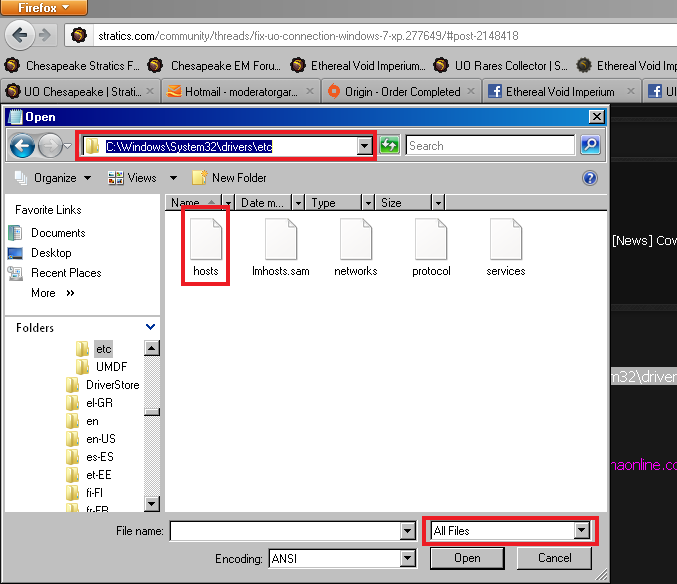Open Date modified column filter dropdown
The image size is (677, 584).
(298, 202)
